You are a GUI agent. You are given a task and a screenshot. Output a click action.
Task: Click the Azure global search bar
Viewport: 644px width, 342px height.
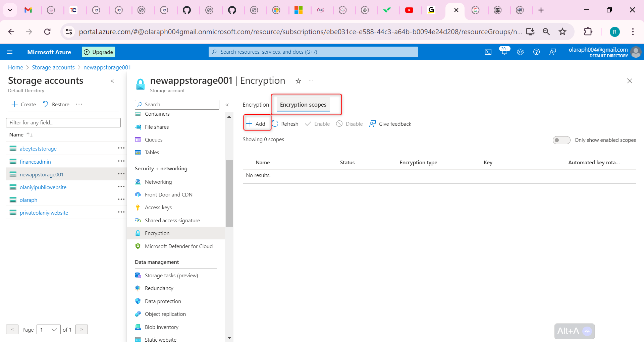pos(313,52)
